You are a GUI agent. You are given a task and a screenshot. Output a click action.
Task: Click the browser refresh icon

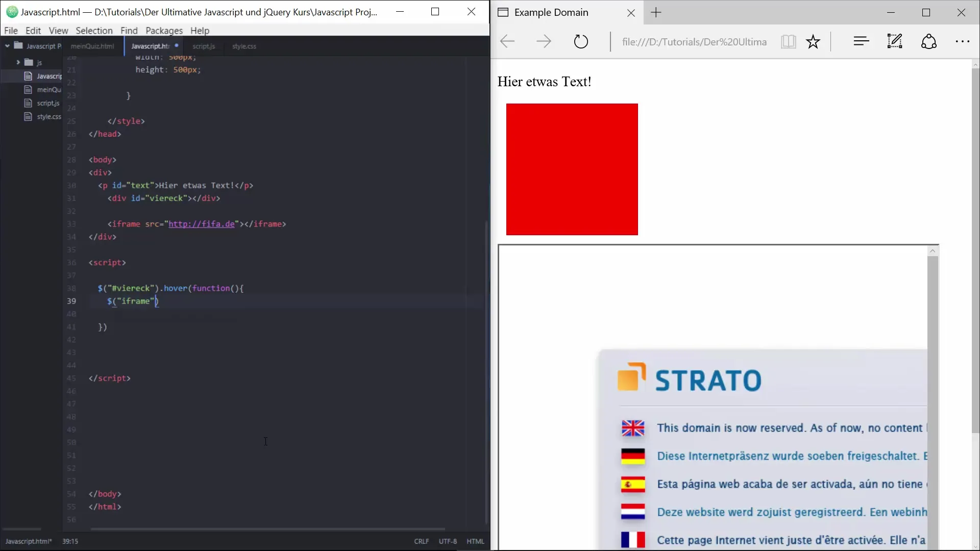(x=581, y=41)
